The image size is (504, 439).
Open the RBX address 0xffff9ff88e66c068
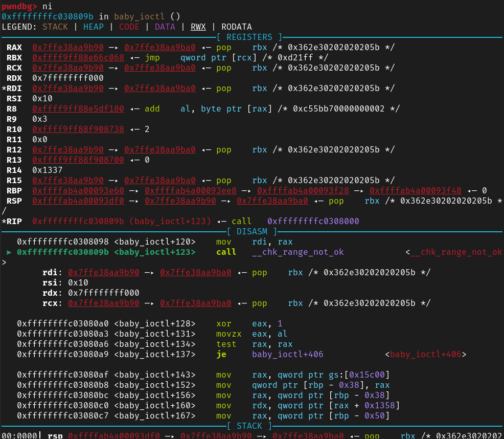[x=78, y=57]
